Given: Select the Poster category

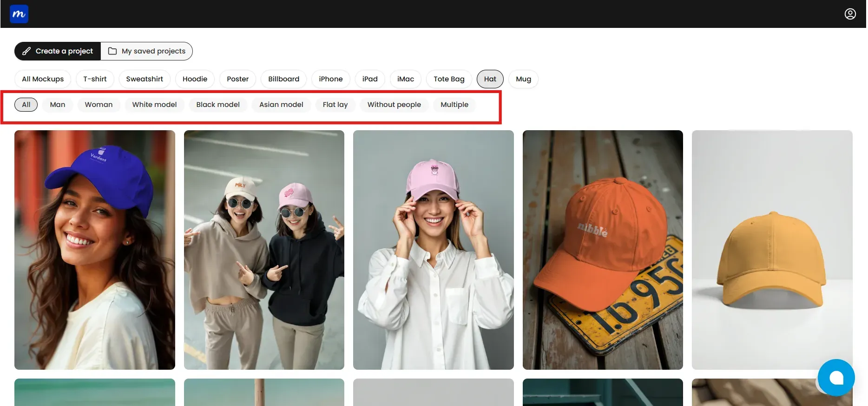Looking at the screenshot, I should (237, 79).
